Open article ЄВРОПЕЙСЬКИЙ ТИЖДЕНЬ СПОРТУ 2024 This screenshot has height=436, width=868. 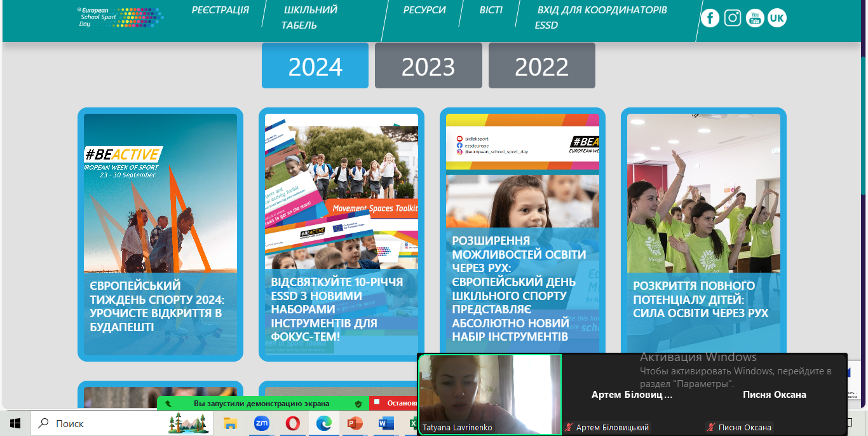coord(157,306)
